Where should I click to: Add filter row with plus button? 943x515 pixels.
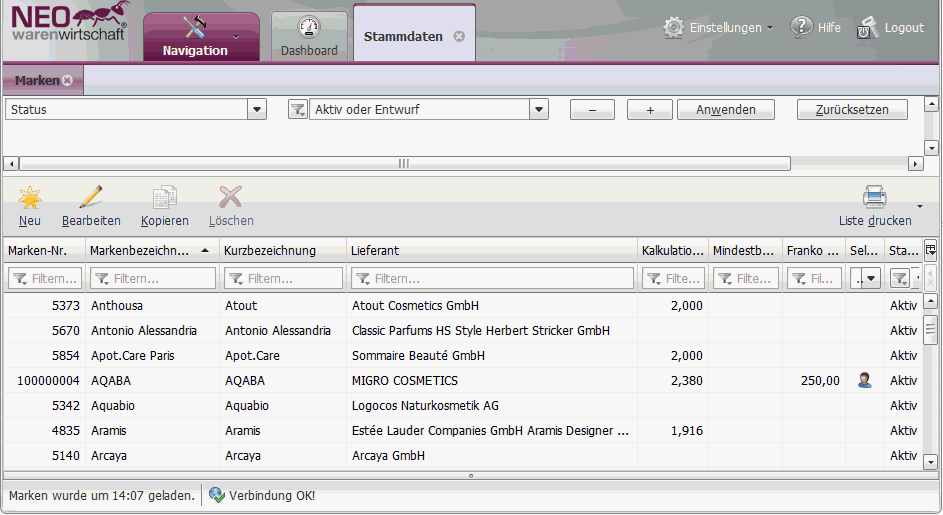650,109
